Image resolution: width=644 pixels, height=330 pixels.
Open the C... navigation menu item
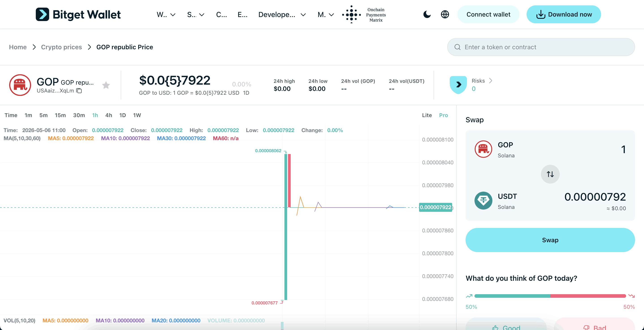pyautogui.click(x=222, y=15)
